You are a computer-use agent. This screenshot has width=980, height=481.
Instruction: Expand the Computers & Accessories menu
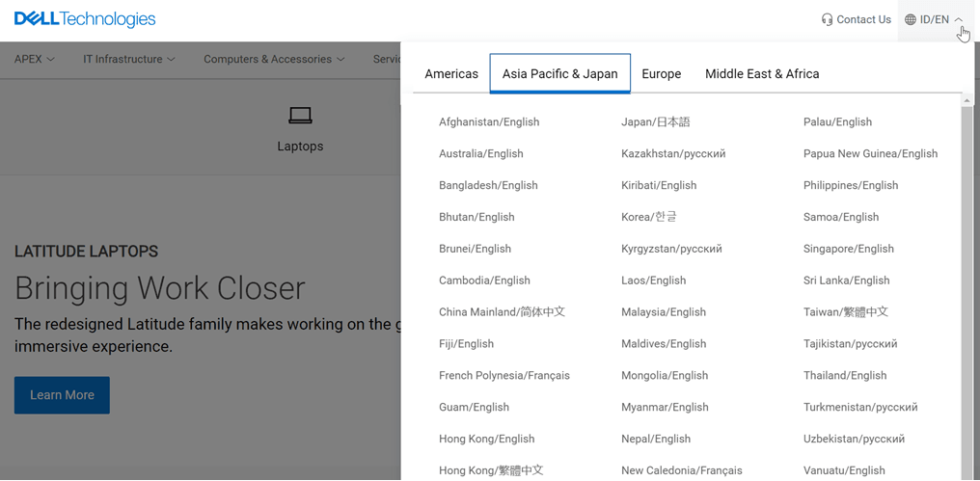[274, 60]
